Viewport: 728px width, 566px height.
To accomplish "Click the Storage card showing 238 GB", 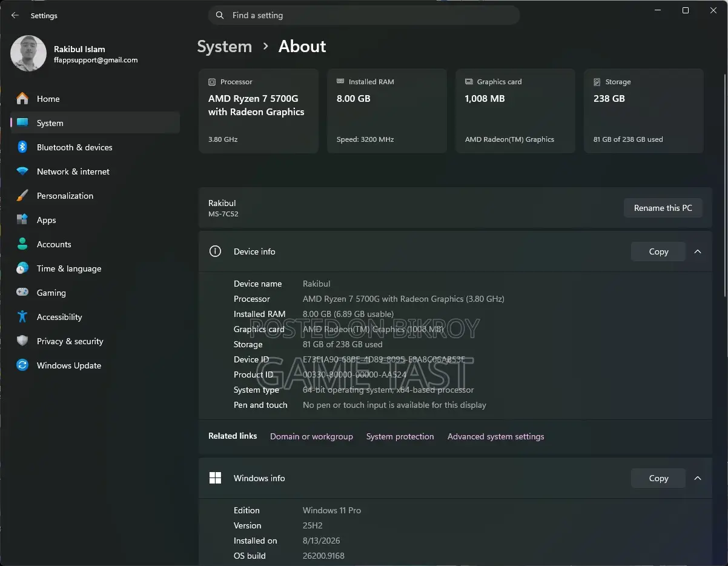I will pyautogui.click(x=644, y=111).
